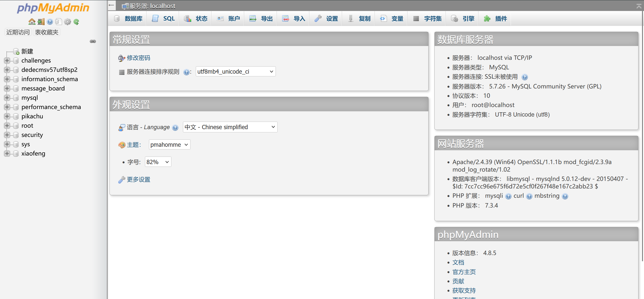Click the link chain icon in navigation
644x299 pixels.
point(93,41)
